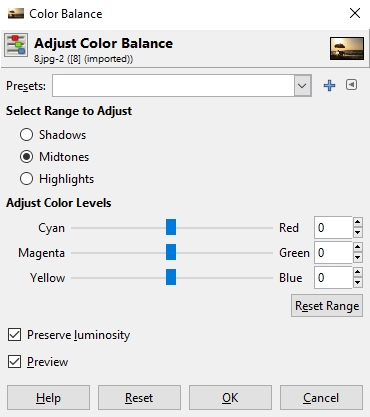Click the Green value input field
Image resolution: width=370 pixels, height=417 pixels.
(x=333, y=253)
